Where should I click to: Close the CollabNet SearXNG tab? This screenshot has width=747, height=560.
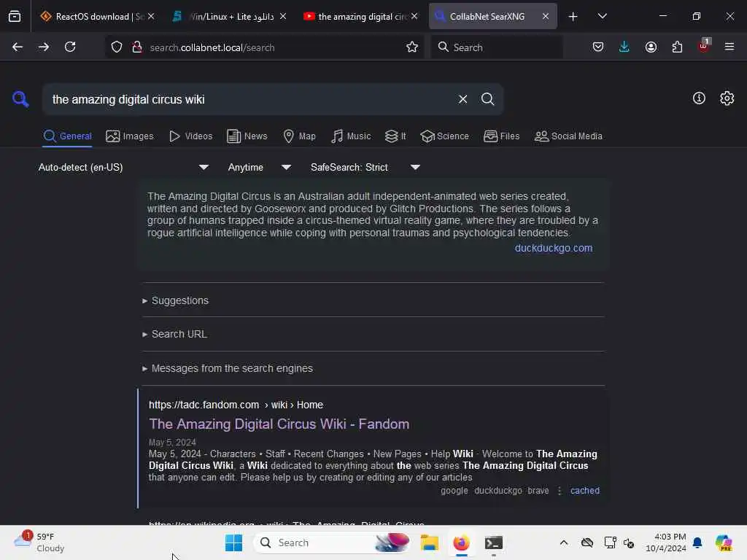546,16
